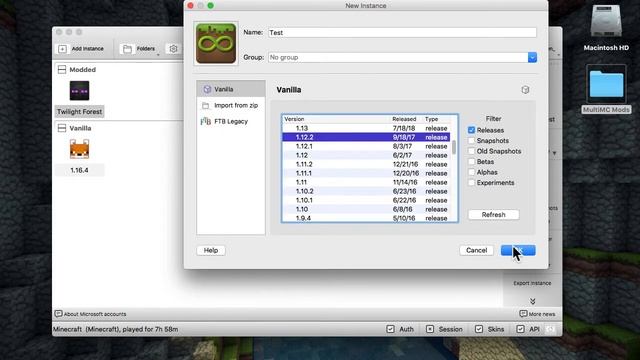Enable the Betas filter checkbox
Screen dimensions: 640x360
471,162
